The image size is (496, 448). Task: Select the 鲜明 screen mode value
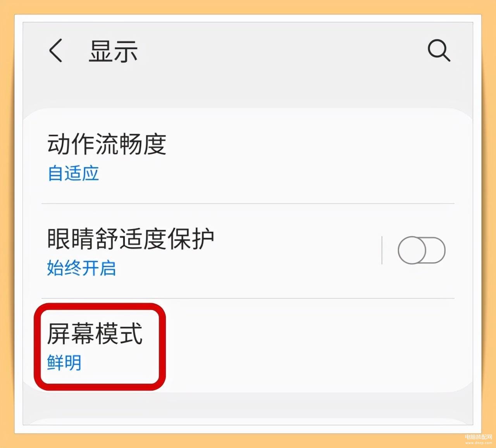[x=64, y=363]
